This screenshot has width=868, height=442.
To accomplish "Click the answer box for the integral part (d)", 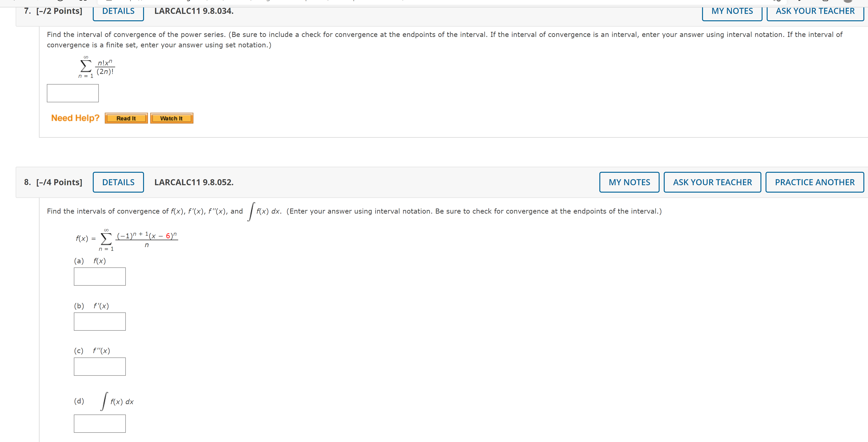I will pyautogui.click(x=99, y=423).
